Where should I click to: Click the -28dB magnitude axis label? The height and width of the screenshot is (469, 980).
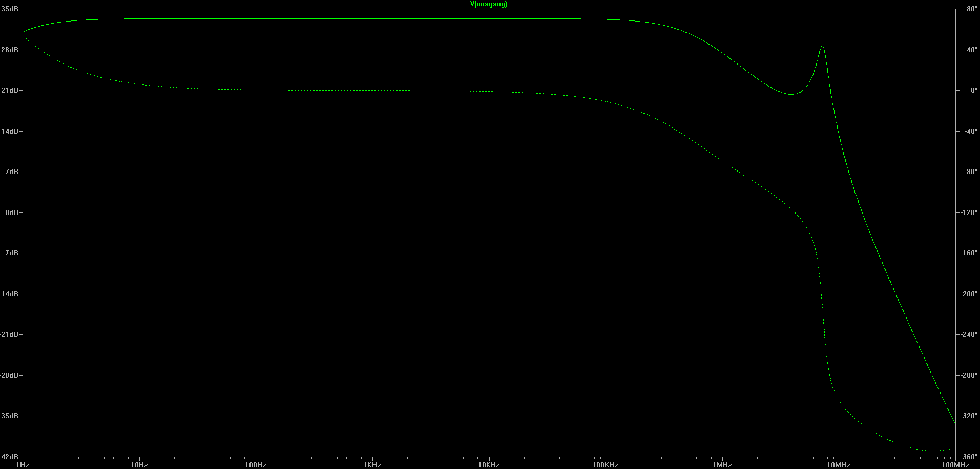coord(9,375)
